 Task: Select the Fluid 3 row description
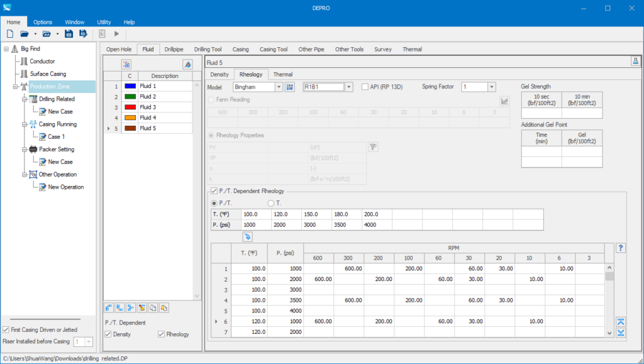pyautogui.click(x=165, y=107)
